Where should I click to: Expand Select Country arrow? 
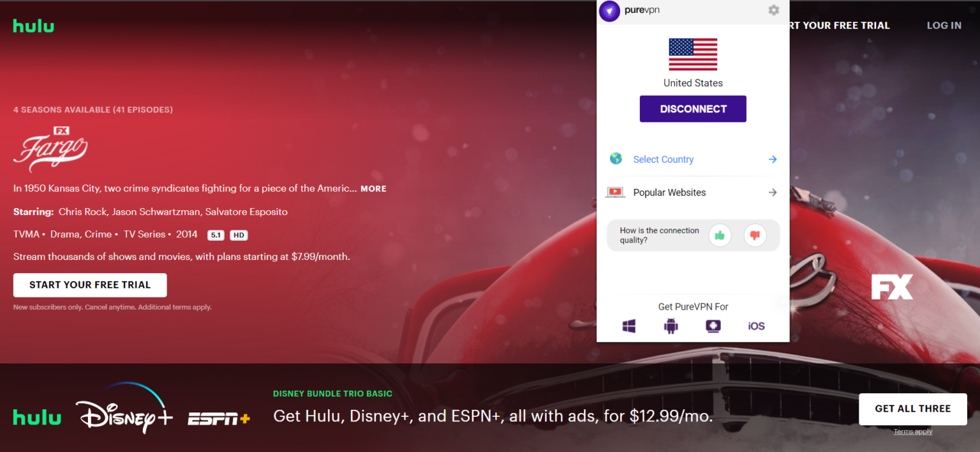[772, 160]
